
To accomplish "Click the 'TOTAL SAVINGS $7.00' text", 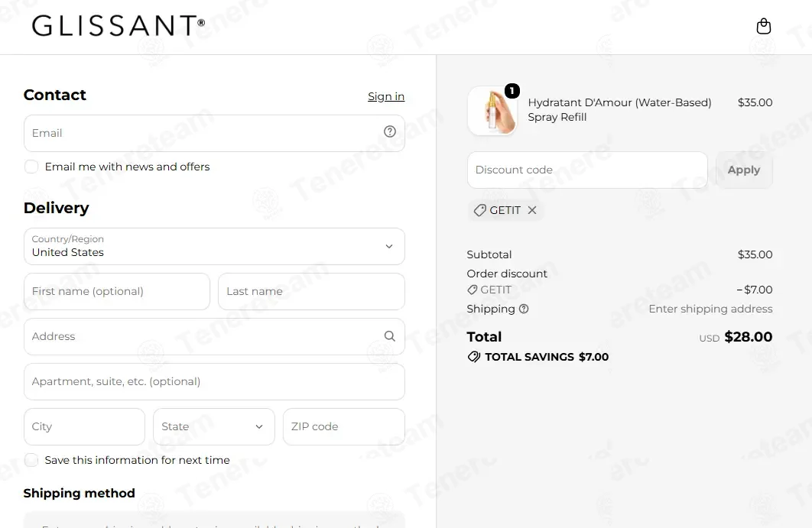I will click(547, 357).
